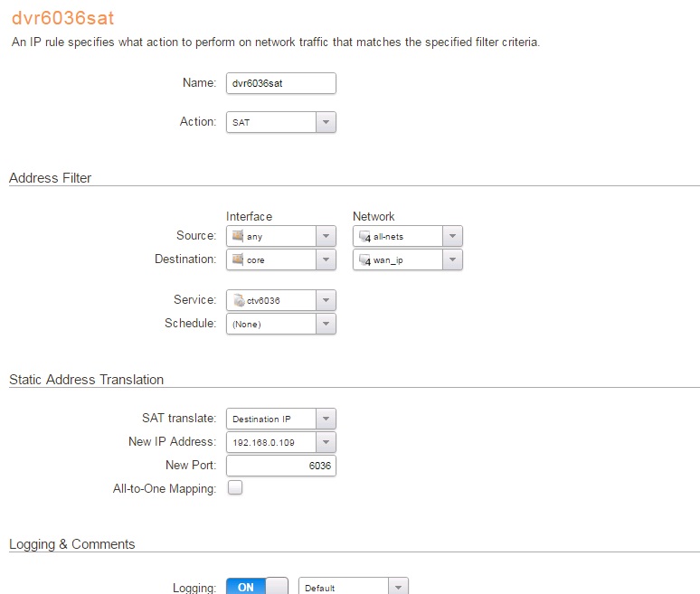Toggle the Logging ON switch
Screen dimensions: 700x594
(x=257, y=587)
